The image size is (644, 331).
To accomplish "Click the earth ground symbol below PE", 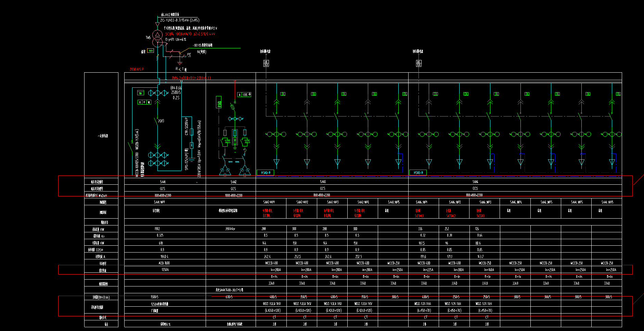I will pyautogui.click(x=180, y=63).
